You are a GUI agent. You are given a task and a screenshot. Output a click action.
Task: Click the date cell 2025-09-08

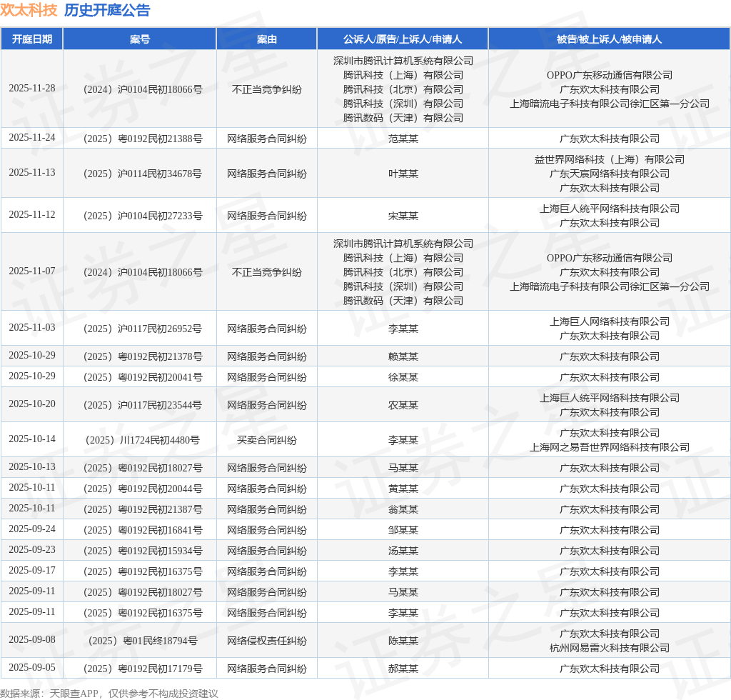(x=31, y=640)
